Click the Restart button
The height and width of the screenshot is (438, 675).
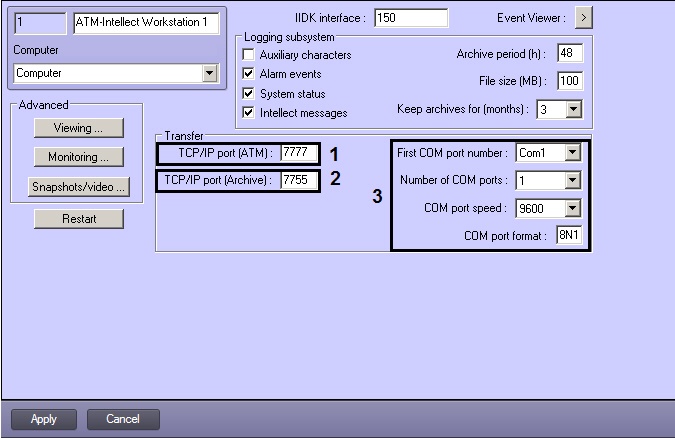click(79, 219)
